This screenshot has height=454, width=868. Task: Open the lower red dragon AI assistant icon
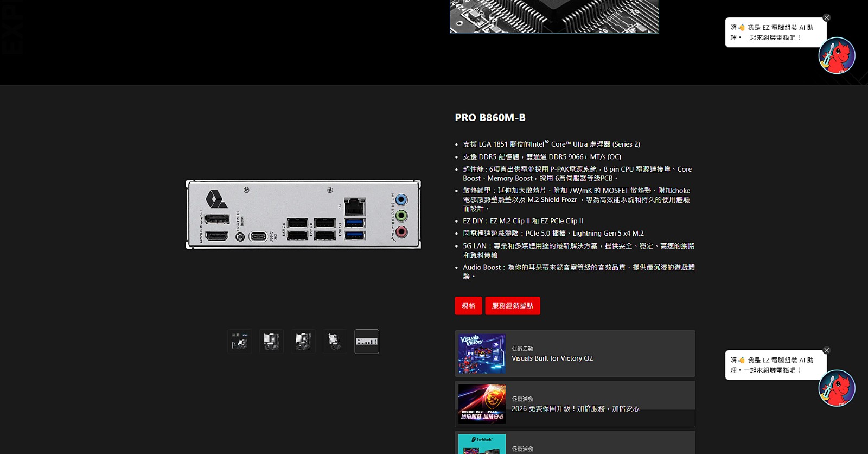837,388
